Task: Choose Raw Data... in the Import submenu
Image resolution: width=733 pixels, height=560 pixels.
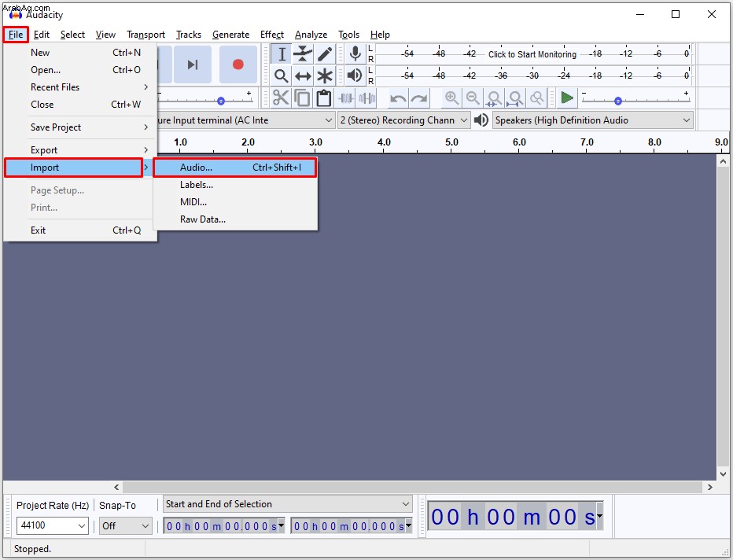Action: (234, 219)
